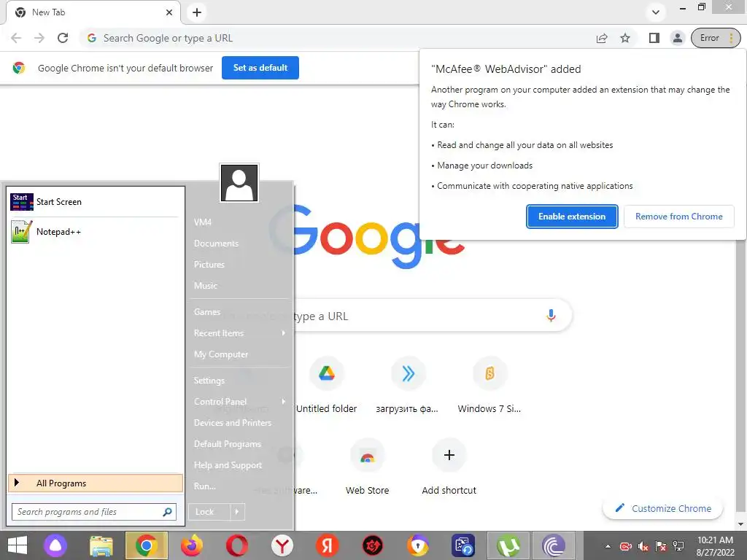Click the network tray icon
Image resolution: width=747 pixels, height=560 pixels.
[678, 546]
